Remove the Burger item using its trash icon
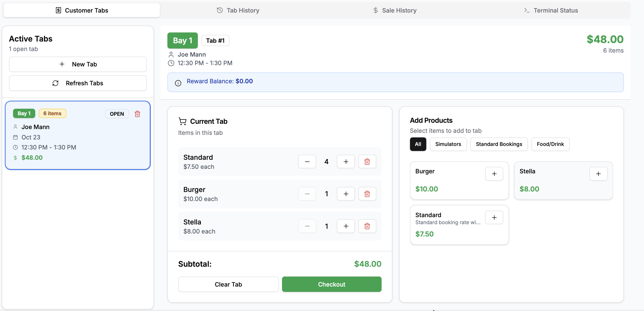Viewport: 644px width, 311px height. (367, 194)
